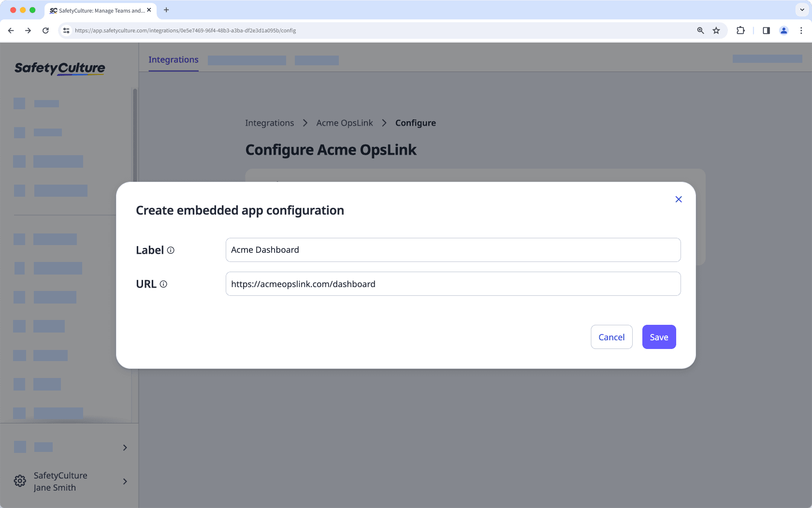
Task: Save the embedded app configuration
Action: (x=659, y=337)
